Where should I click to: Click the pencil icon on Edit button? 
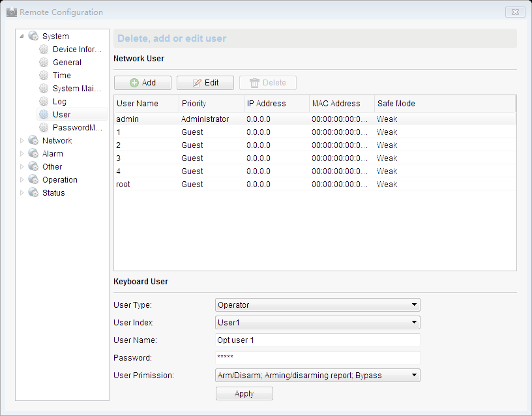[x=197, y=83]
